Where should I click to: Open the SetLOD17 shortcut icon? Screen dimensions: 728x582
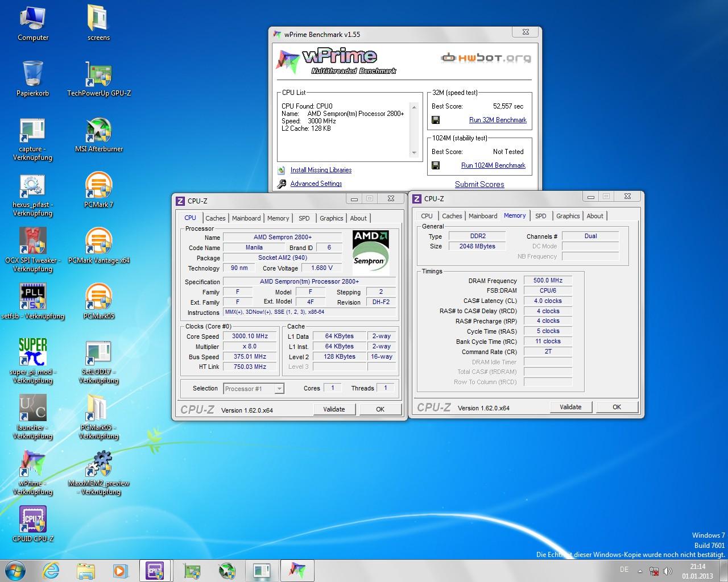(99, 361)
